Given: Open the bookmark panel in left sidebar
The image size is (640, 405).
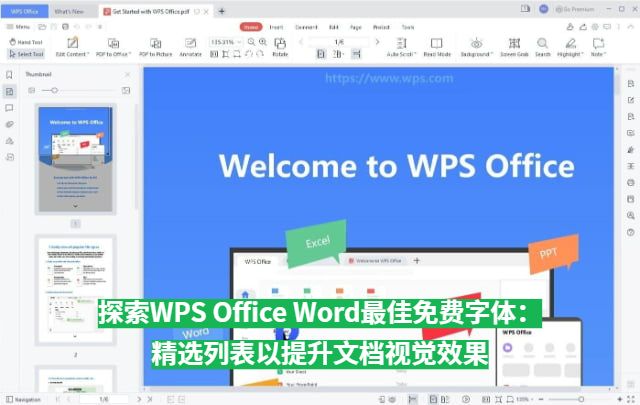Looking at the screenshot, I should [9, 75].
